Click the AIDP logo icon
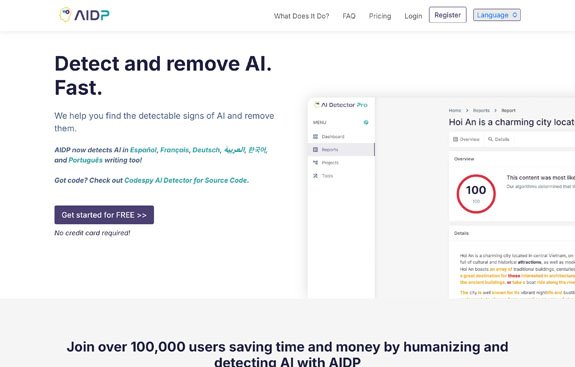This screenshot has height=367, width=575. tap(65, 15)
